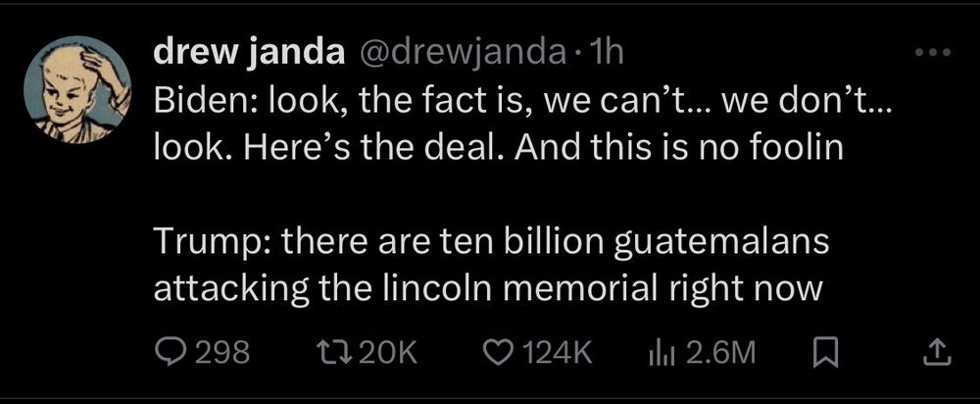Image resolution: width=980 pixels, height=404 pixels.
Task: Click the display name "drew janda"
Action: point(245,58)
